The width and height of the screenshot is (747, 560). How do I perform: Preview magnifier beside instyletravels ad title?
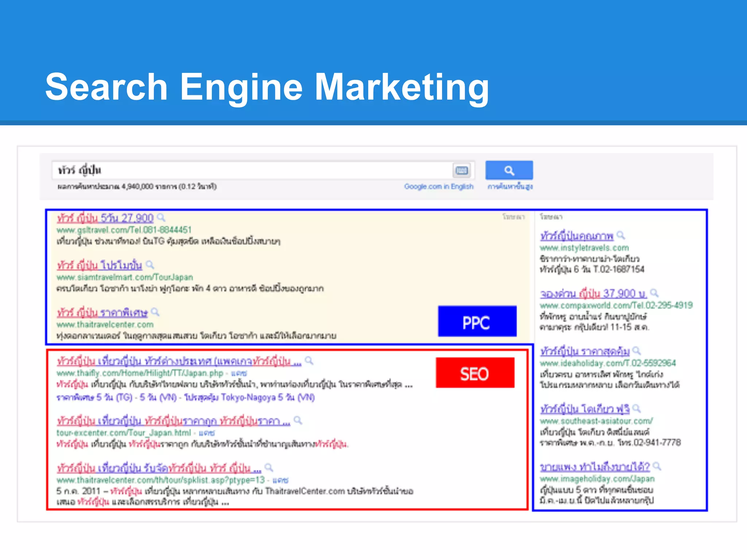point(621,236)
